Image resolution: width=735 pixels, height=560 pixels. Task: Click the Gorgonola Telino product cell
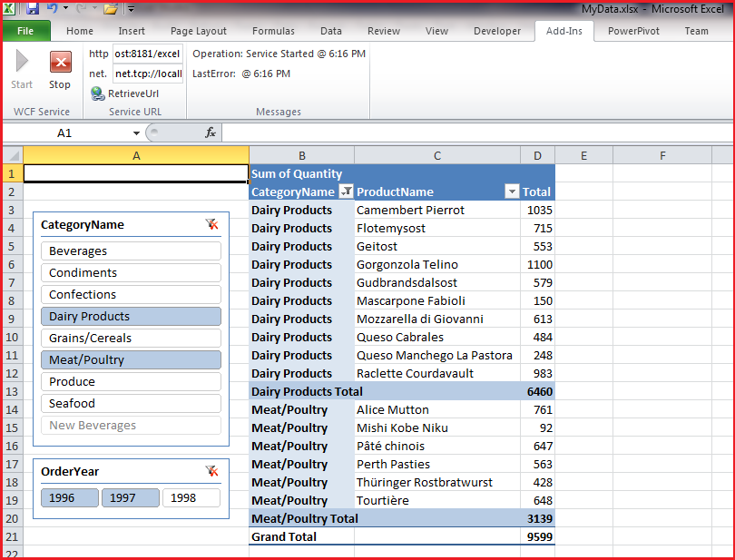click(437, 264)
